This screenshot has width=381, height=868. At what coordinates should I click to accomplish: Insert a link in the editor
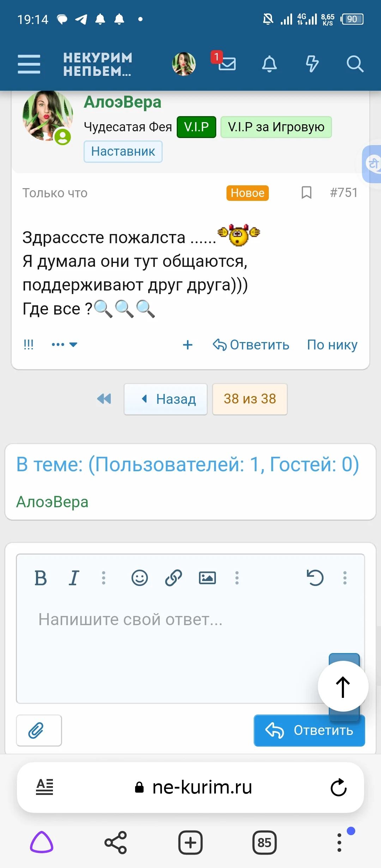point(174,578)
